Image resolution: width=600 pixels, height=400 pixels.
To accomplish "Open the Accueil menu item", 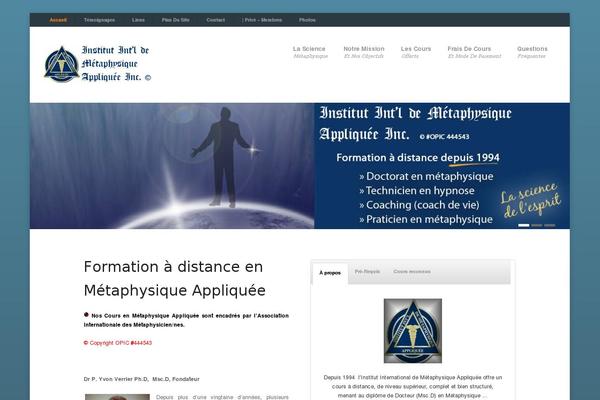I will [x=58, y=20].
